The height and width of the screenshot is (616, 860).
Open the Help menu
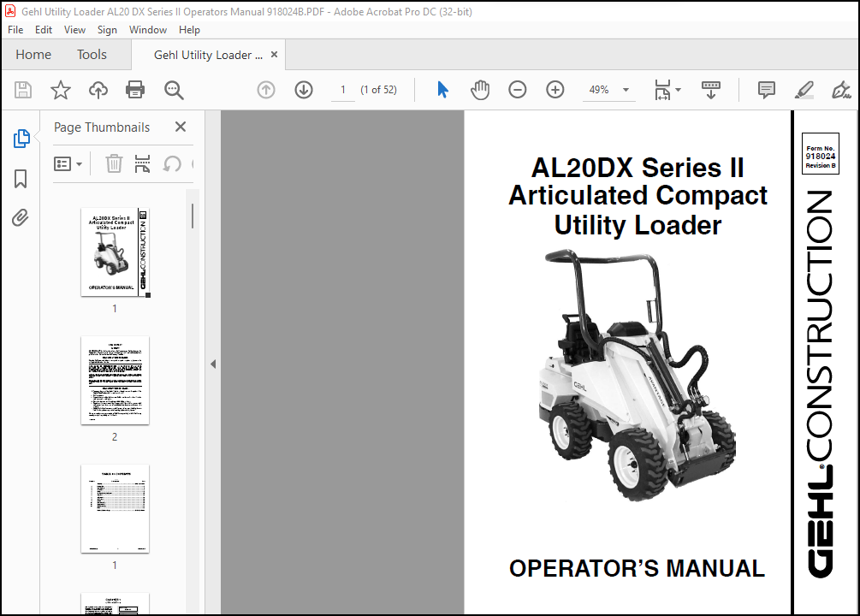tap(189, 30)
